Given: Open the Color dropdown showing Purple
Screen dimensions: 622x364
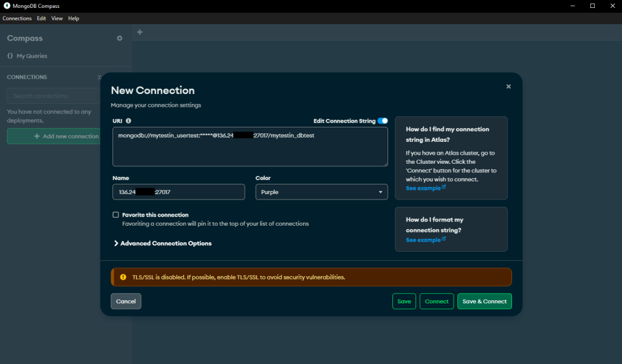Looking at the screenshot, I should click(322, 192).
